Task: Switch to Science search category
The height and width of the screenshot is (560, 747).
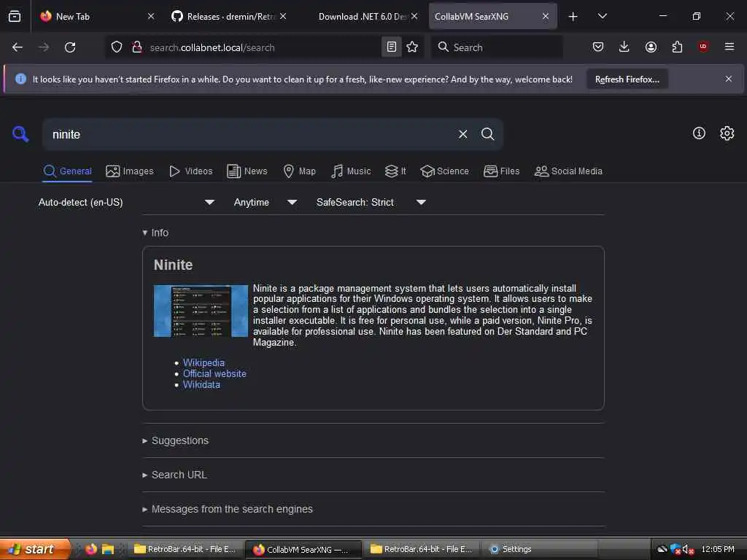Action: tap(444, 171)
